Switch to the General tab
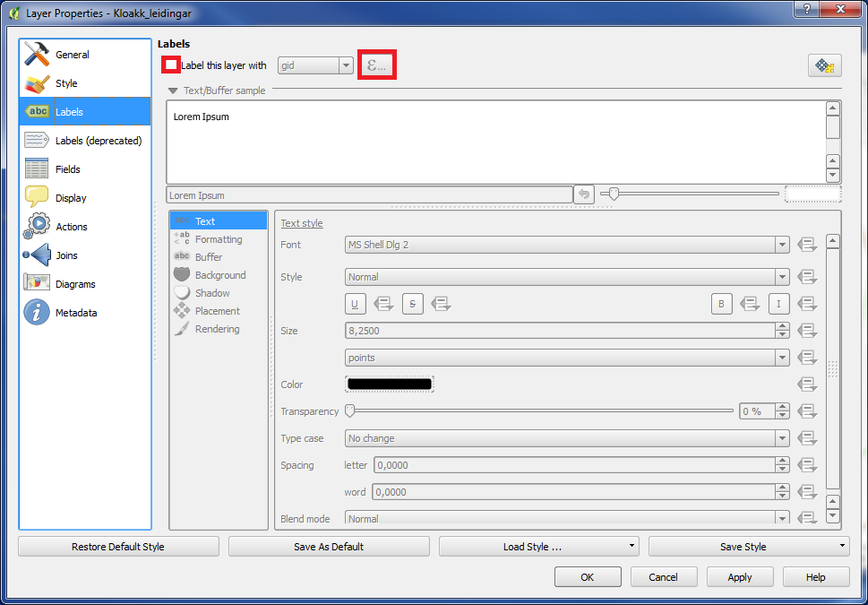This screenshot has height=605, width=868. click(x=85, y=55)
